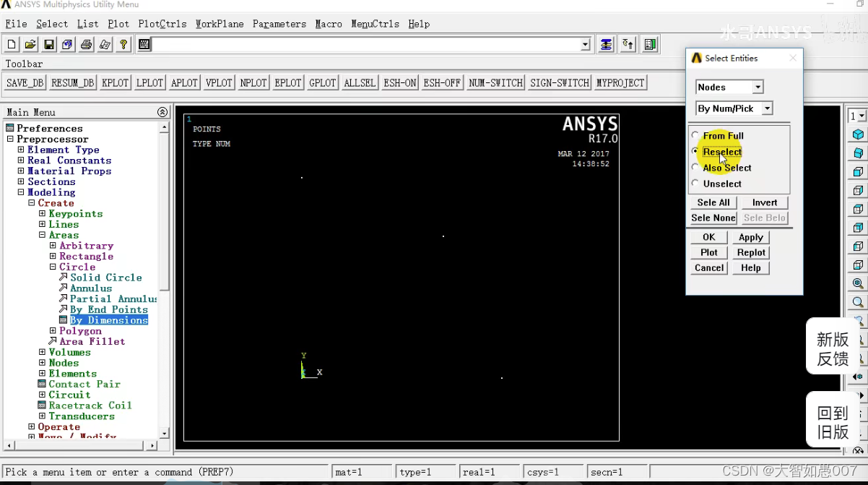Click the NUM-SWITCH toolbar button
The width and height of the screenshot is (868, 485).
pyautogui.click(x=495, y=83)
